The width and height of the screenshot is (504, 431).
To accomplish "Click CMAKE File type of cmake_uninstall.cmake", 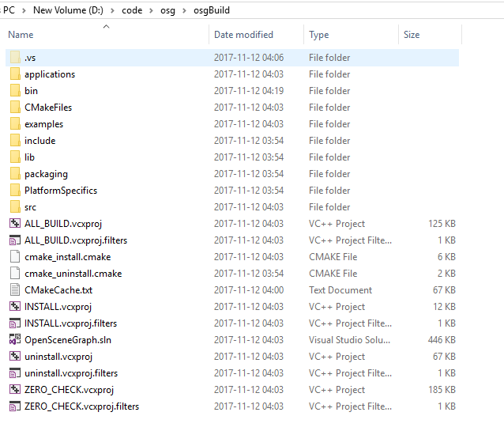I will [x=333, y=274].
